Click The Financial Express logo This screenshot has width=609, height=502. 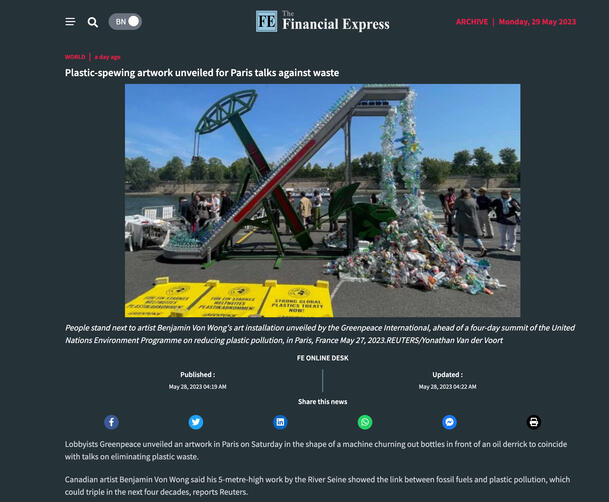322,21
